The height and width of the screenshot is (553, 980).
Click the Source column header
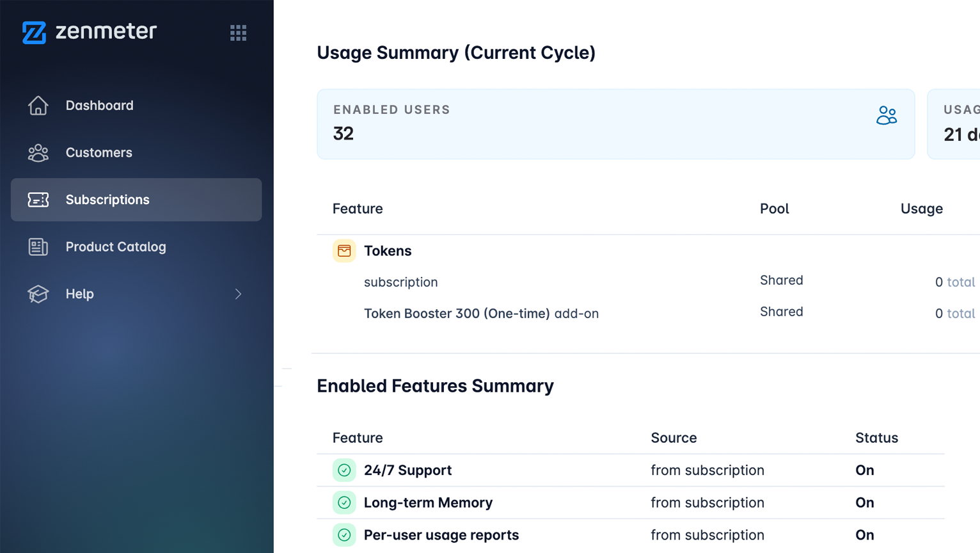tap(674, 438)
